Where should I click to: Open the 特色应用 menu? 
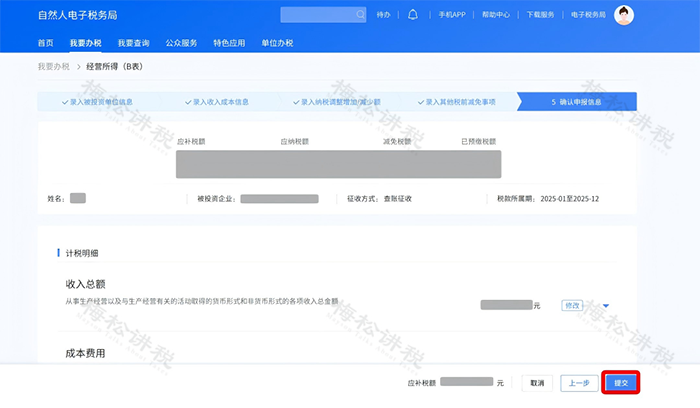(229, 43)
